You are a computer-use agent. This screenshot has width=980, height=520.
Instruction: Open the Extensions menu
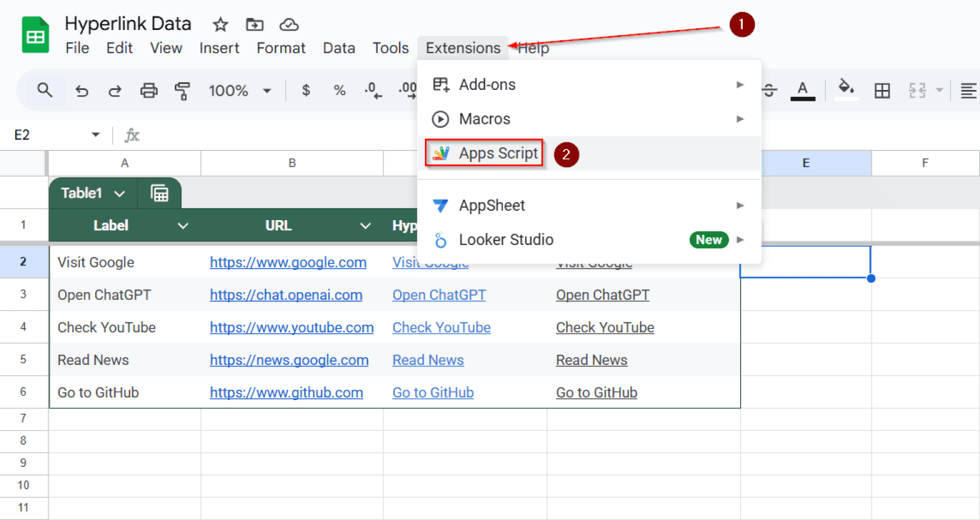click(x=462, y=48)
